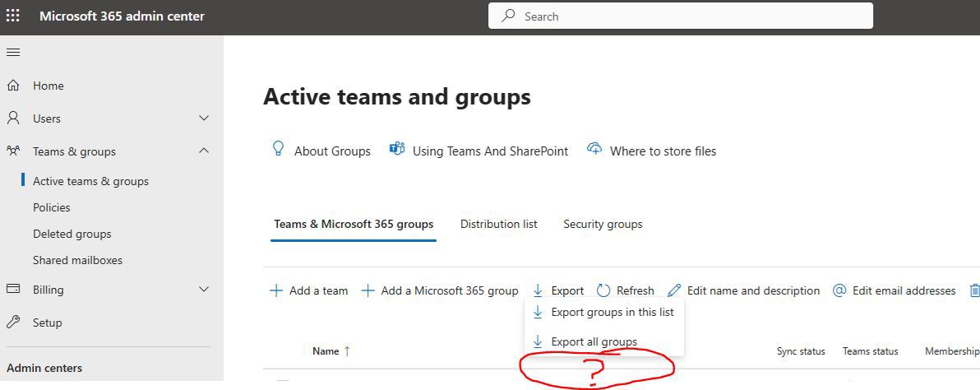
Task: Open Setup in the sidebar
Action: pos(48,323)
